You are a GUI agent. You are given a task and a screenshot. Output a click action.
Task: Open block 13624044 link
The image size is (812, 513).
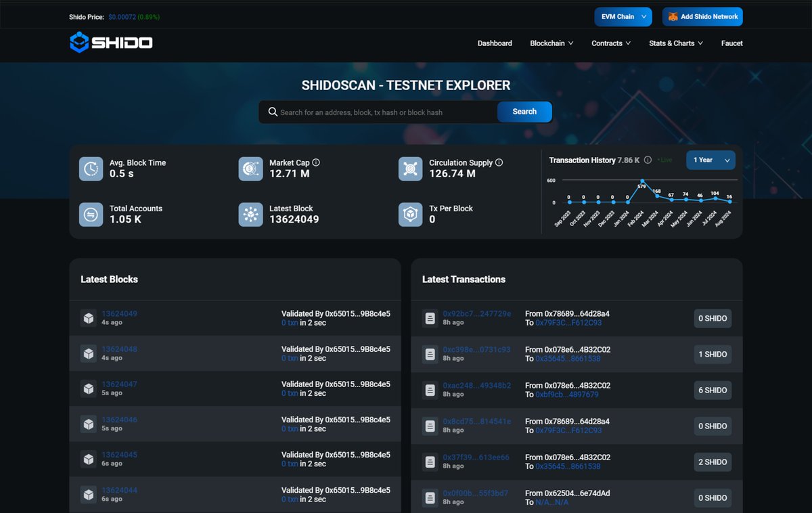pos(119,490)
